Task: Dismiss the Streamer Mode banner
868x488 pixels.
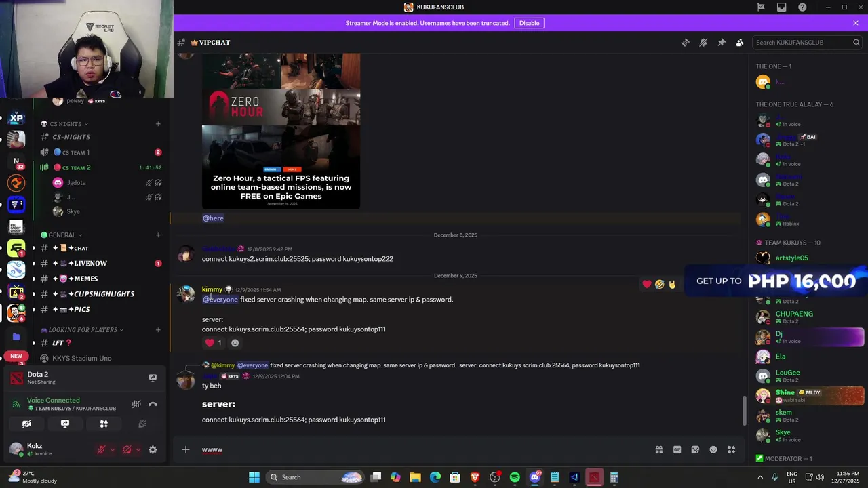Action: pos(856,23)
